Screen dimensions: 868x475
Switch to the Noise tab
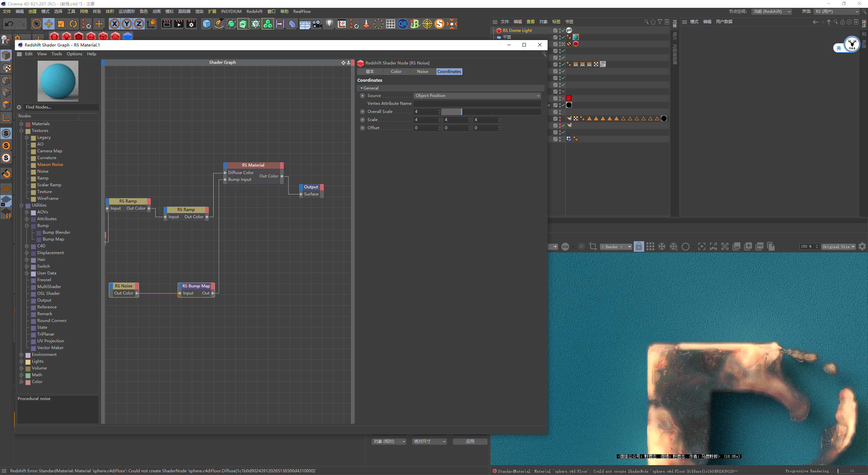click(422, 72)
